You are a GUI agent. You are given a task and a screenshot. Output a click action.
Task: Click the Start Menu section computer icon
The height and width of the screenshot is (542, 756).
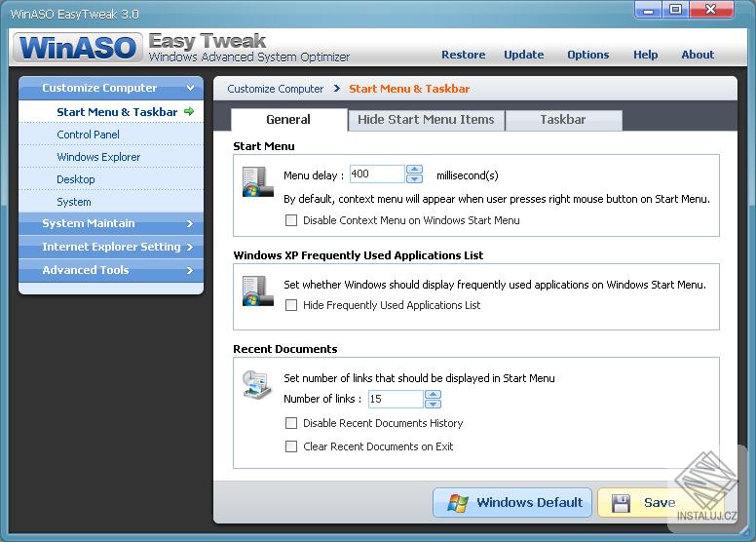pos(257,181)
